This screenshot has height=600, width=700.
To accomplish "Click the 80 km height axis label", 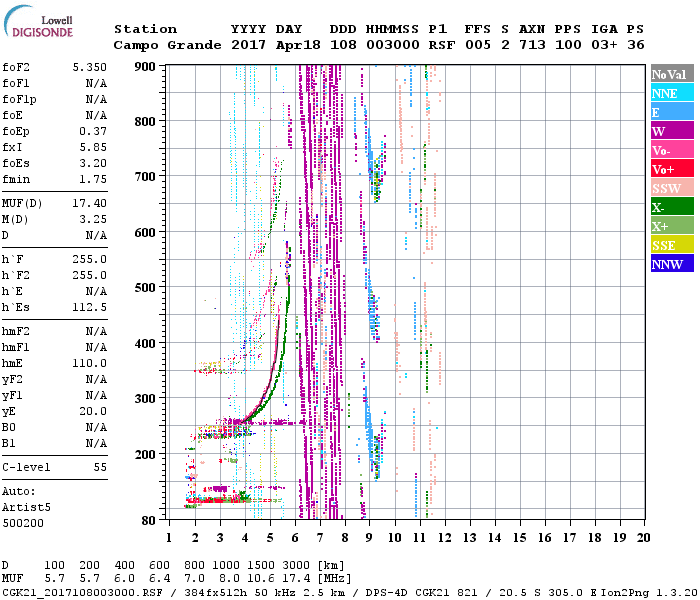I will coord(149,520).
